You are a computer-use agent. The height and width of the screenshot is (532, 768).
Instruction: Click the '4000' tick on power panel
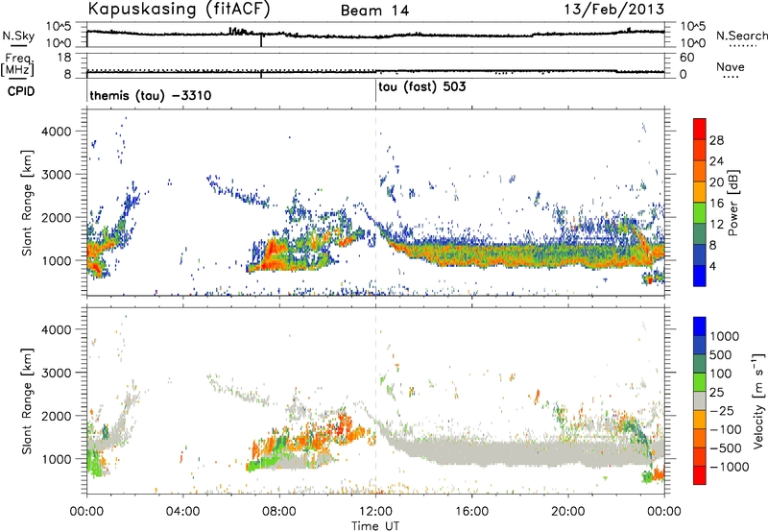pos(57,132)
